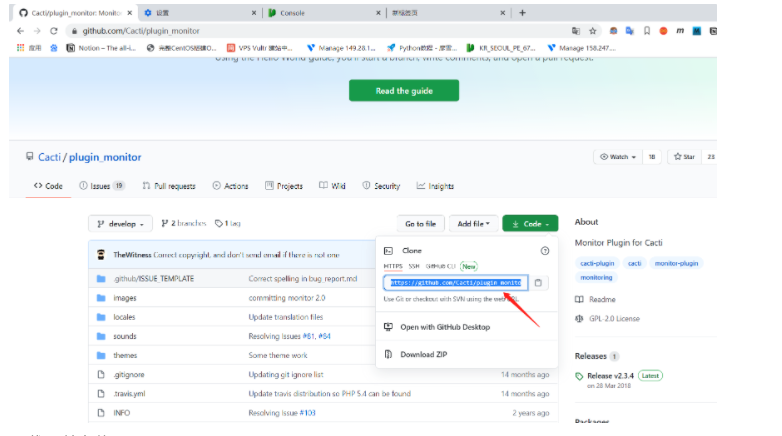
Task: Click the help question-mark icon in Clone panel
Action: coord(545,251)
